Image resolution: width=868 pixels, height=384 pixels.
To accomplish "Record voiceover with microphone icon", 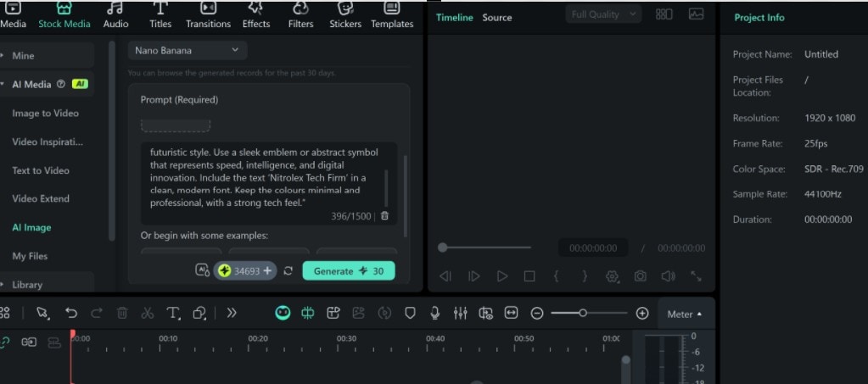I will click(x=435, y=313).
